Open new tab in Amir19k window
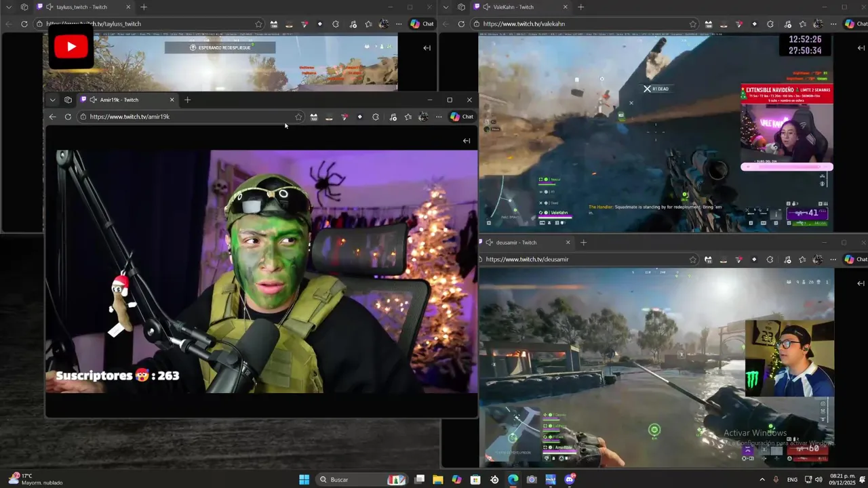Image resolution: width=868 pixels, height=488 pixels. click(x=188, y=100)
